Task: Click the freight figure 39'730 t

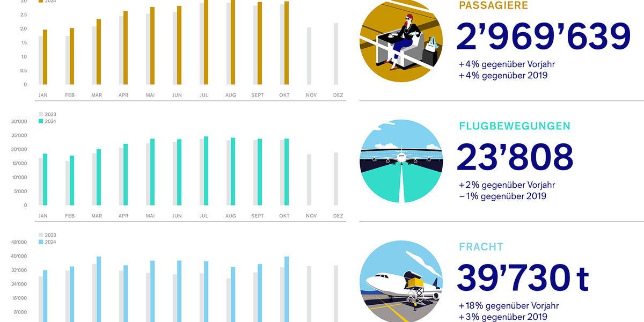Action: point(523,278)
